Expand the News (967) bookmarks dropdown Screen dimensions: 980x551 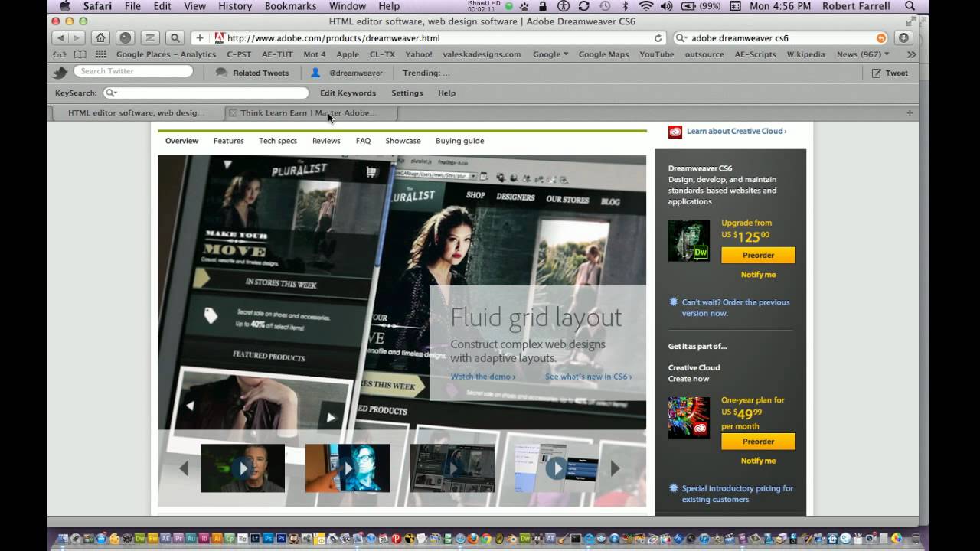863,54
